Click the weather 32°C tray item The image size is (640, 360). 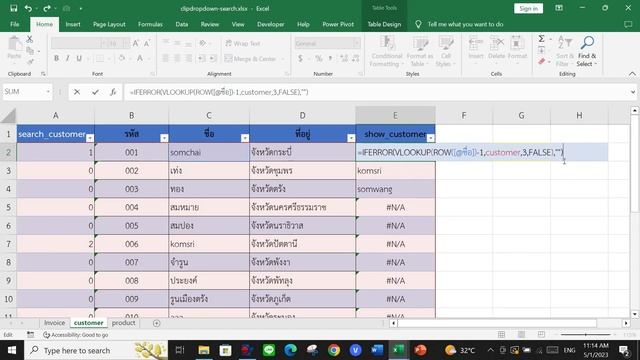(x=460, y=350)
